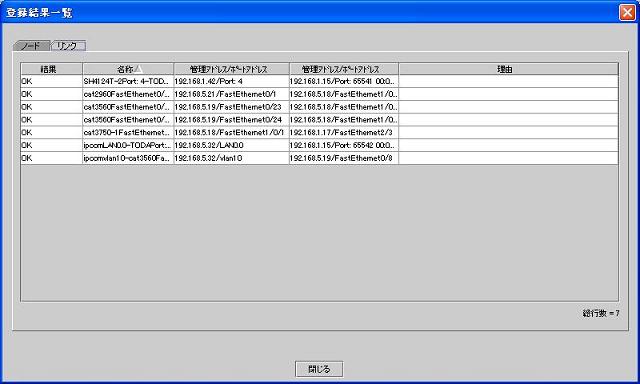Sort by the 名称 column header
640x384 pixels.
tap(128, 69)
